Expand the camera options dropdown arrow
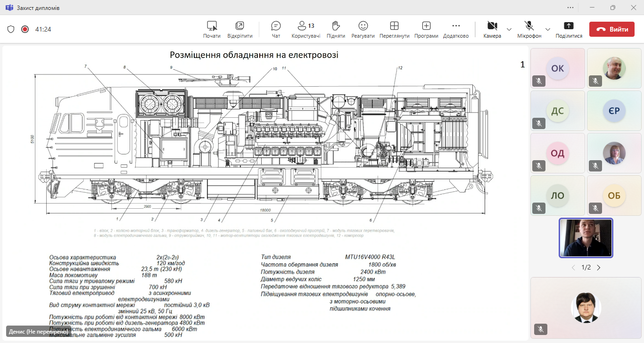 click(509, 29)
